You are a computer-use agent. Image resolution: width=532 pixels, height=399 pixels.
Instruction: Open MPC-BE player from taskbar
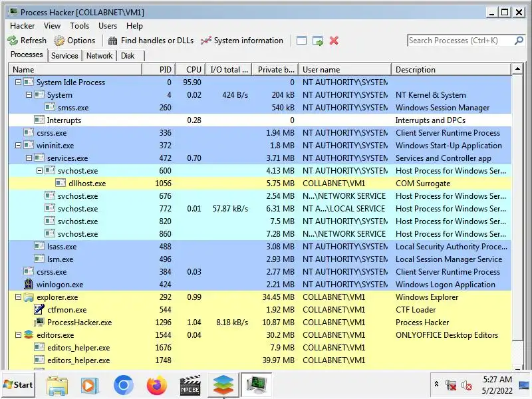tap(190, 386)
